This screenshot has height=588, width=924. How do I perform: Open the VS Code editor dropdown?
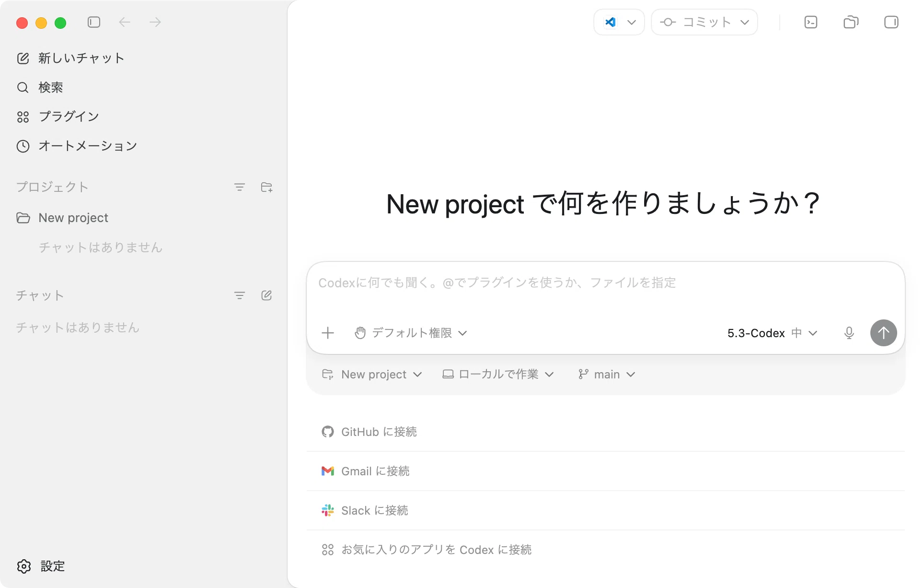619,22
